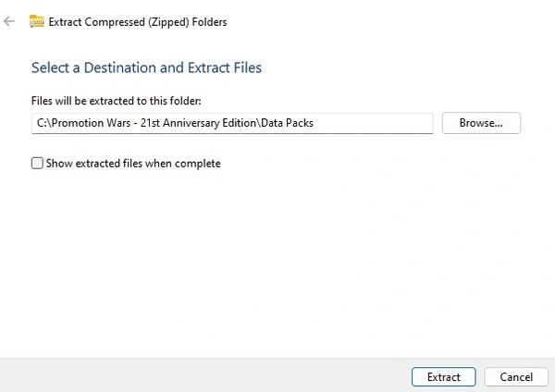The height and width of the screenshot is (392, 555).
Task: Focus the destination folder path field
Action: [232, 123]
